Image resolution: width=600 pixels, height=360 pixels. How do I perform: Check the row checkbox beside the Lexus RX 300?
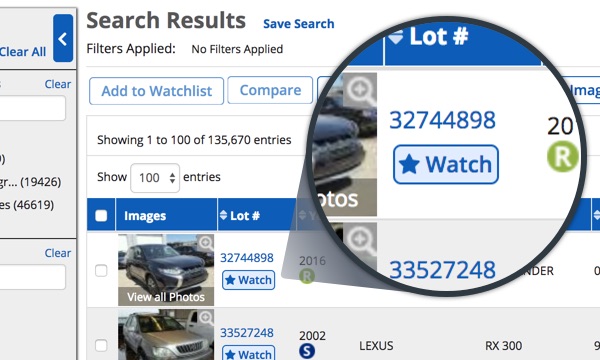pyautogui.click(x=101, y=345)
